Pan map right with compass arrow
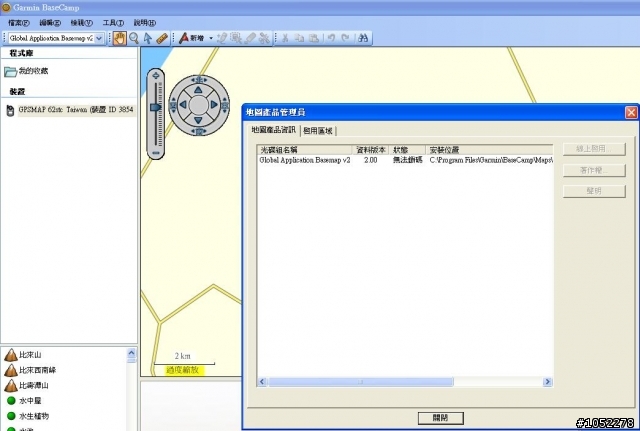Image resolution: width=640 pixels, height=431 pixels. coord(214,105)
